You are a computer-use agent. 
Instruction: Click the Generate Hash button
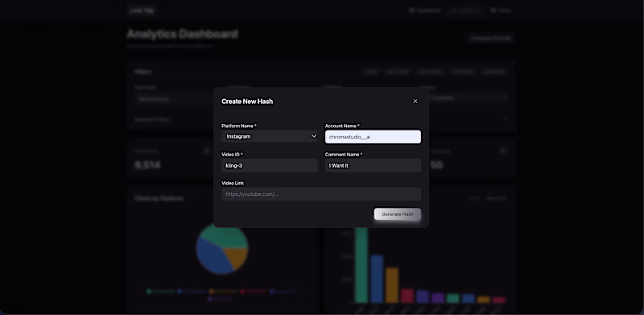click(x=397, y=214)
